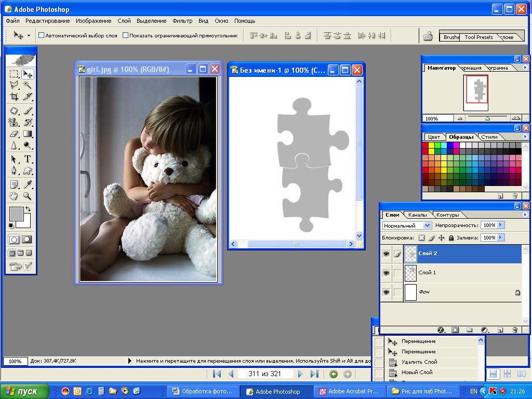The image size is (532, 399).
Task: Open fill slider arrow Заливка
Action: click(x=500, y=237)
